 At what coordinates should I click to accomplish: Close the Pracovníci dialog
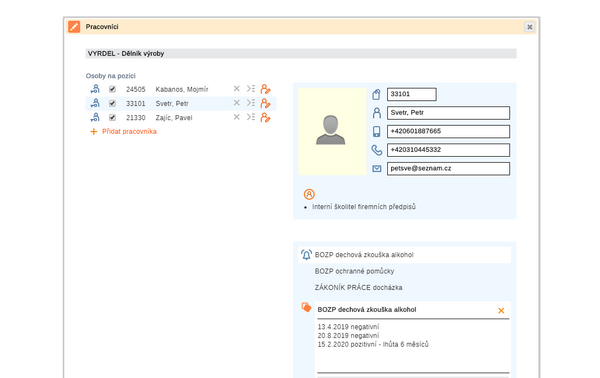pos(530,27)
